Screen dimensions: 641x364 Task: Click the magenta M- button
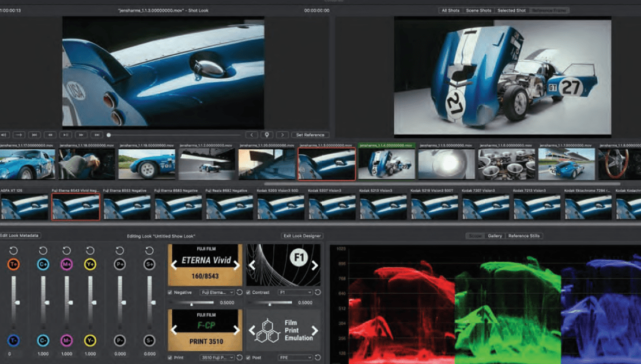[67, 340]
